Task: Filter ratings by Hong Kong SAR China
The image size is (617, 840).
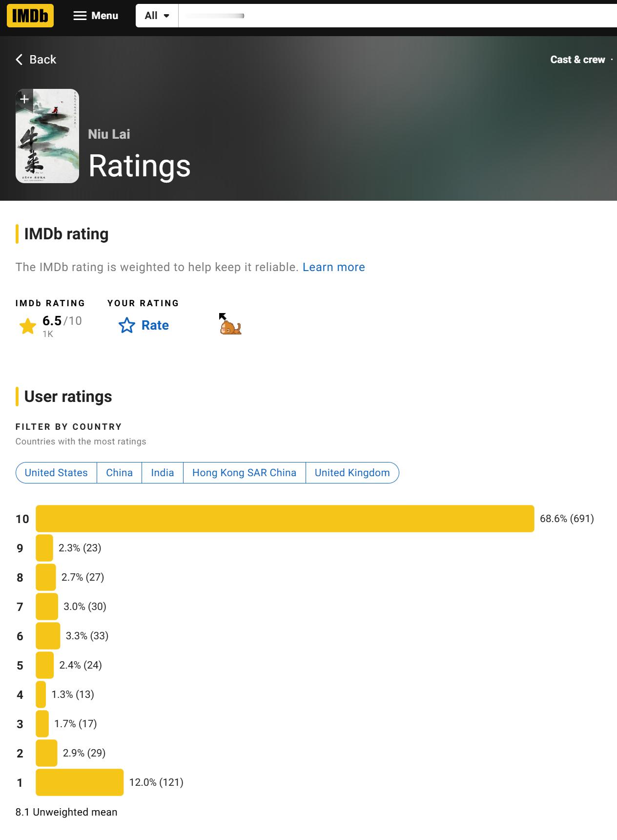Action: coord(245,473)
